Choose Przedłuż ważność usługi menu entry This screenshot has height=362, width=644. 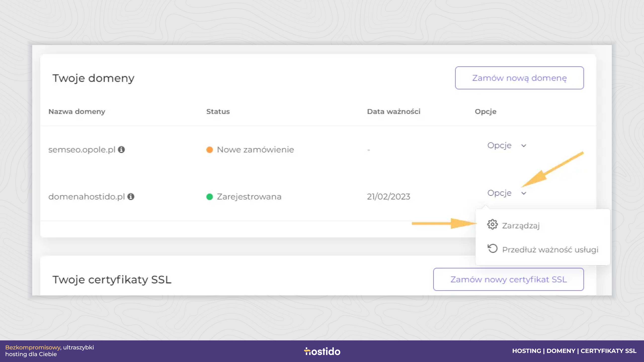pyautogui.click(x=550, y=250)
